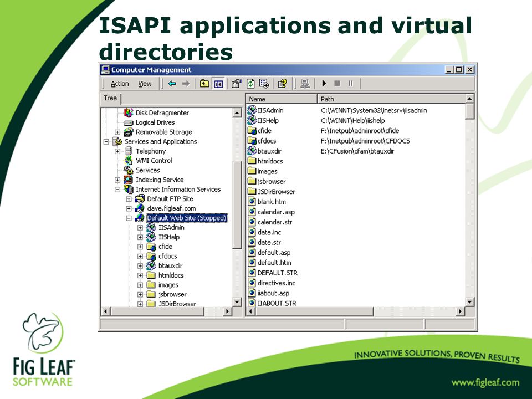
Task: Click the Services gear icon in tree
Action: [x=128, y=170]
